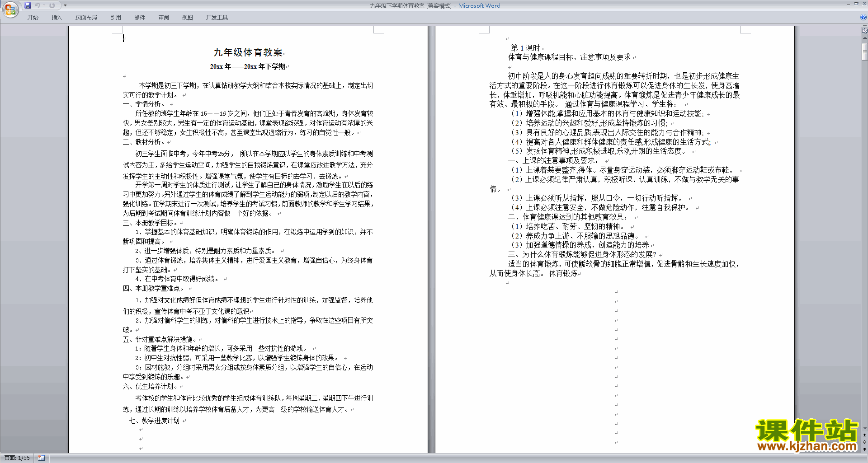Click heading 五、针对重难点解决措施。

click(x=160, y=339)
